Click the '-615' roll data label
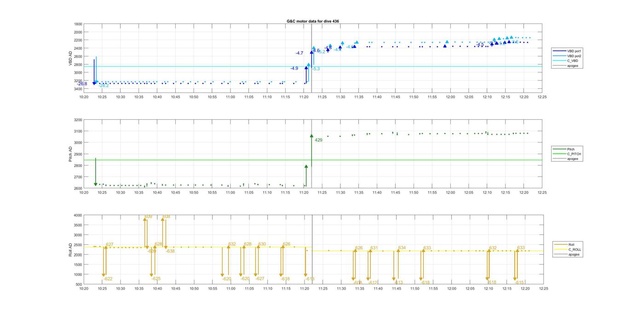This screenshot has width=644, height=319. [519, 283]
